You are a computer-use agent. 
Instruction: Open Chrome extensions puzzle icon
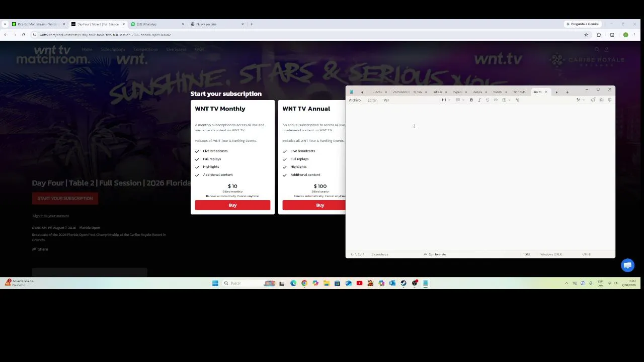coord(599,35)
